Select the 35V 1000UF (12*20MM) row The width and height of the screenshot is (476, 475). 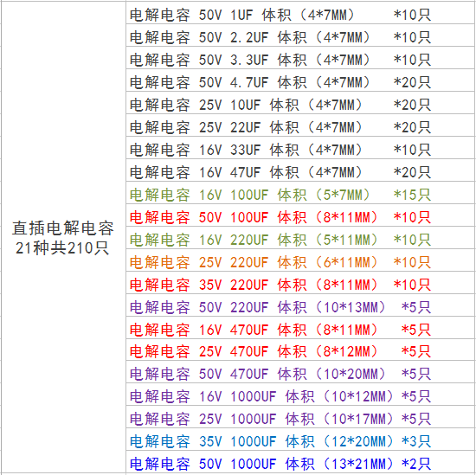pos(301,440)
